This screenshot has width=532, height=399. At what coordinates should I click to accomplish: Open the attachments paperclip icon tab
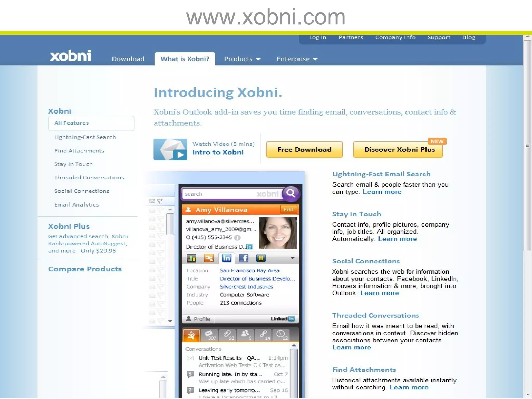[227, 335]
